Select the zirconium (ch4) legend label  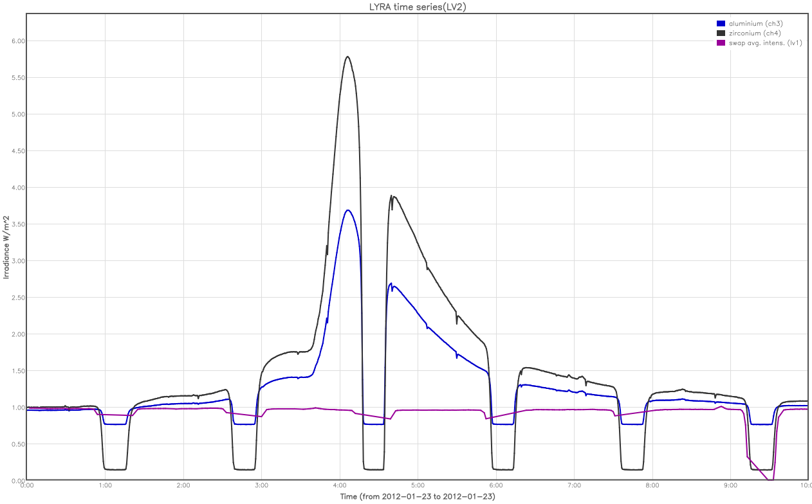point(755,33)
